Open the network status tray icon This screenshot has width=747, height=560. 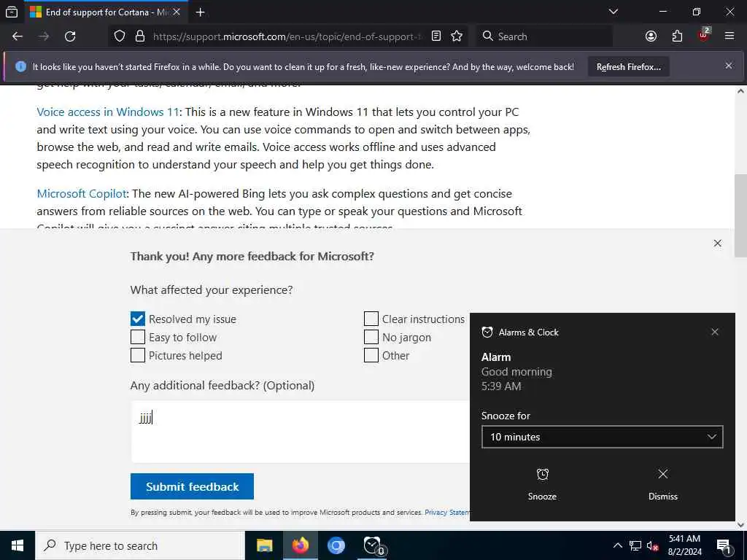coord(635,545)
